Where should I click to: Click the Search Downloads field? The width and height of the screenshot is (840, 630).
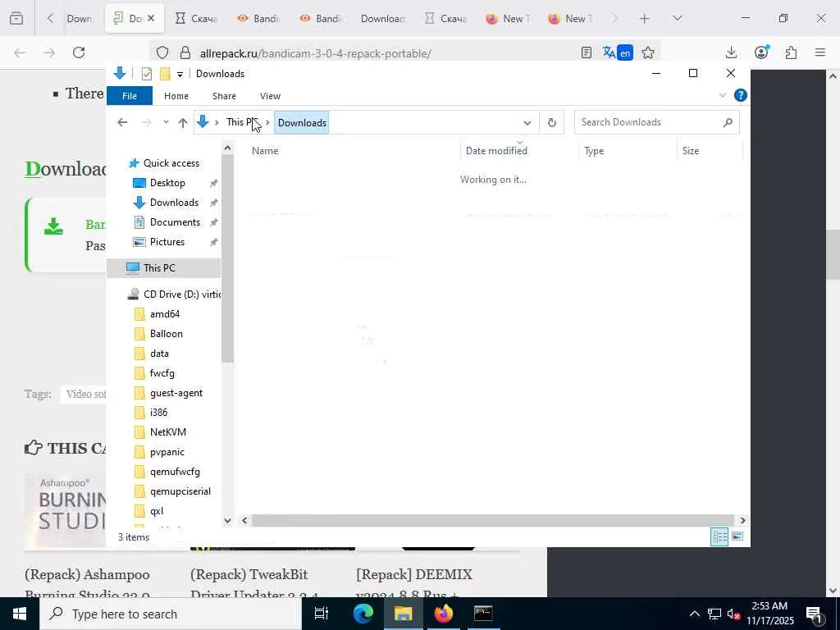tap(657, 122)
